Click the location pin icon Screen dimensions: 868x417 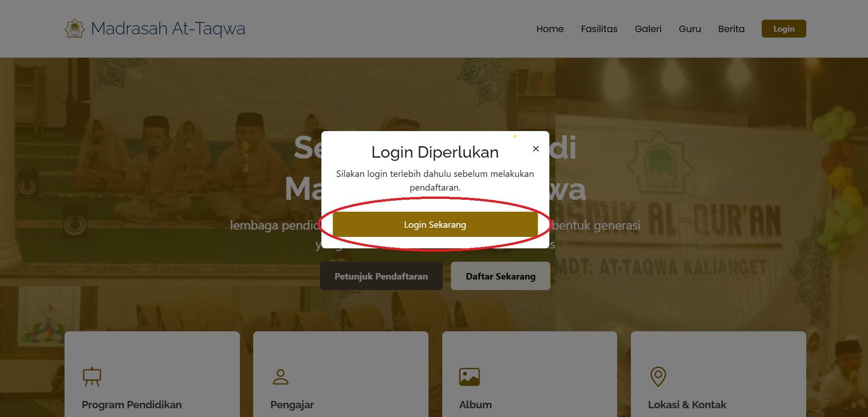(x=658, y=377)
